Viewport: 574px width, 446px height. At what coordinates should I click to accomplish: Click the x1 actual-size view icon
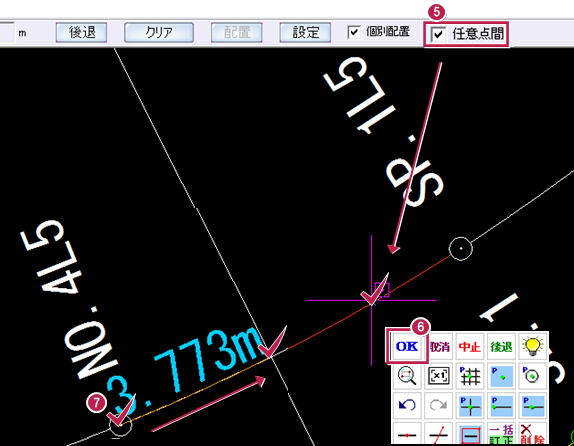[439, 376]
